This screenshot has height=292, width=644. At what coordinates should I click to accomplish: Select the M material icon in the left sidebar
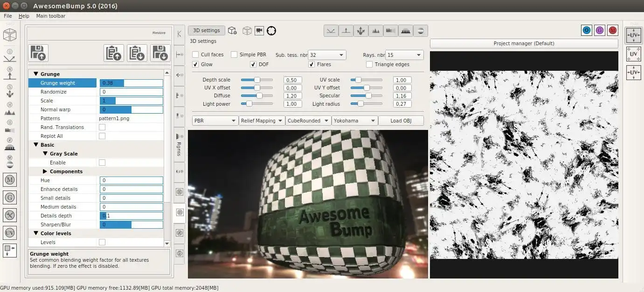pyautogui.click(x=10, y=179)
